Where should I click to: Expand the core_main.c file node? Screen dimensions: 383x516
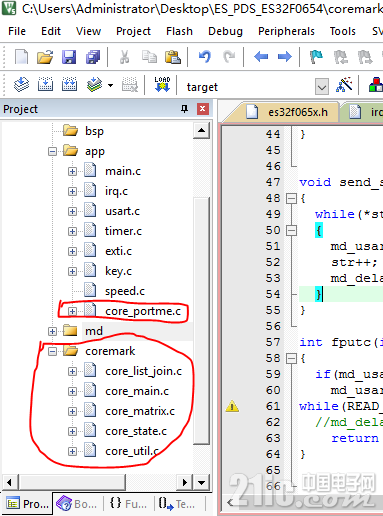click(72, 391)
